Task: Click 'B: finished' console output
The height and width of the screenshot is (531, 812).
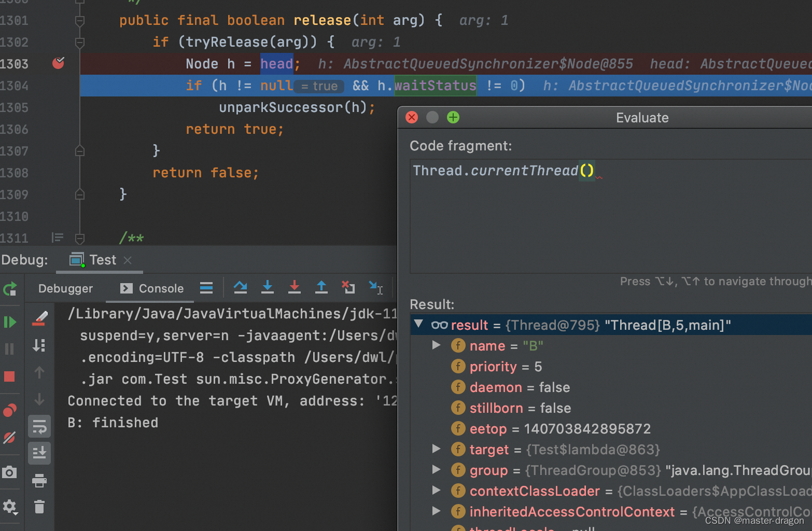Action: pos(113,423)
